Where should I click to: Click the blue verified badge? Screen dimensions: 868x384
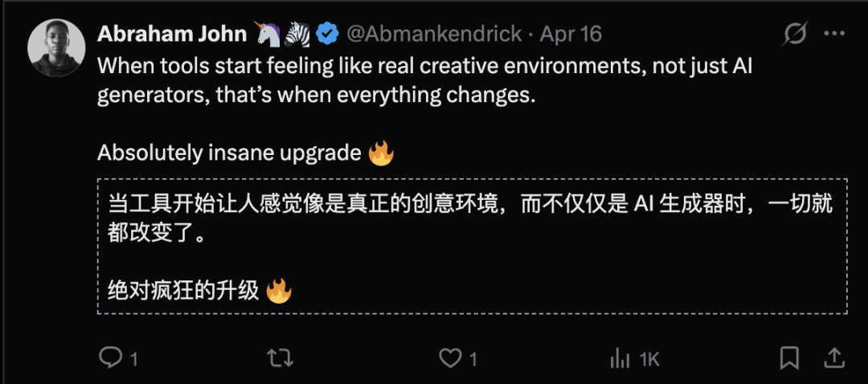pyautogui.click(x=326, y=35)
